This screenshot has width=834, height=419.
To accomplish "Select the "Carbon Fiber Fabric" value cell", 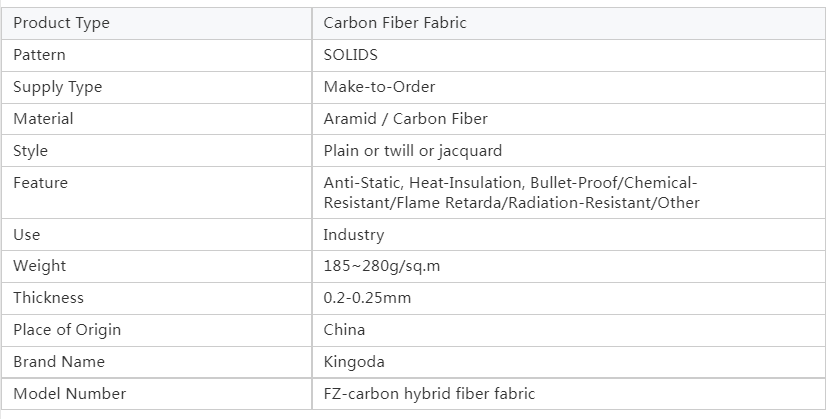I will click(395, 23).
